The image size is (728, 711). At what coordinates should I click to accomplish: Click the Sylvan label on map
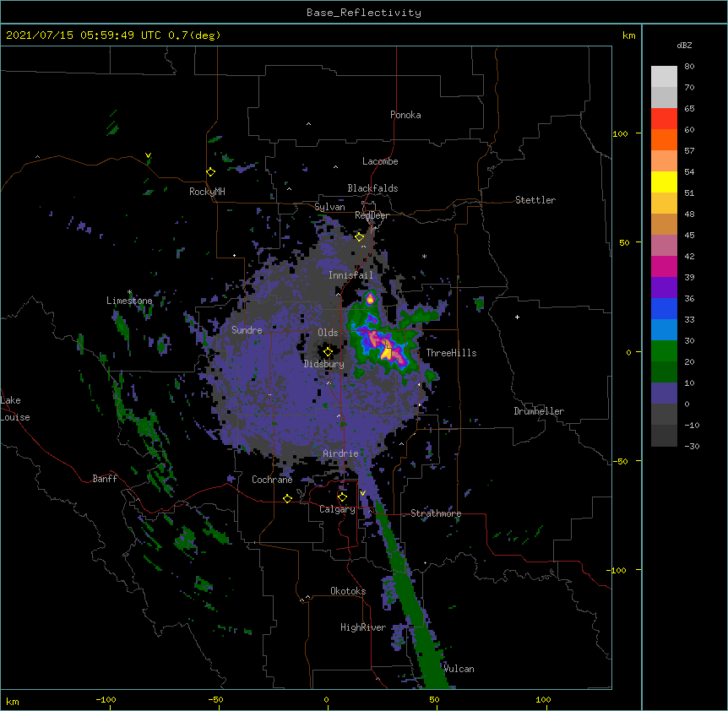click(x=329, y=207)
